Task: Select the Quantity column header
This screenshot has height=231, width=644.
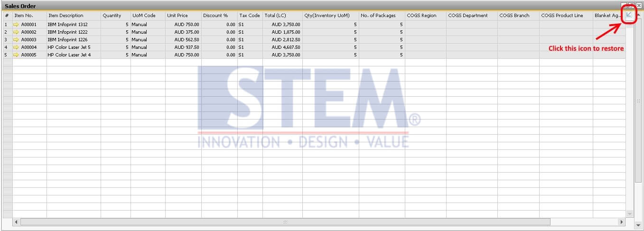Action: click(x=116, y=16)
